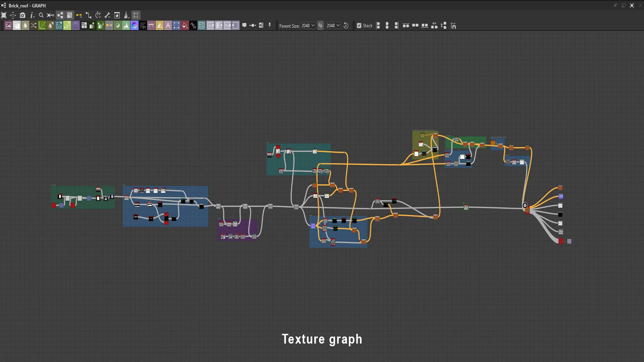
Task: Add a Comment with the speech bubble icon
Action: [244, 25]
